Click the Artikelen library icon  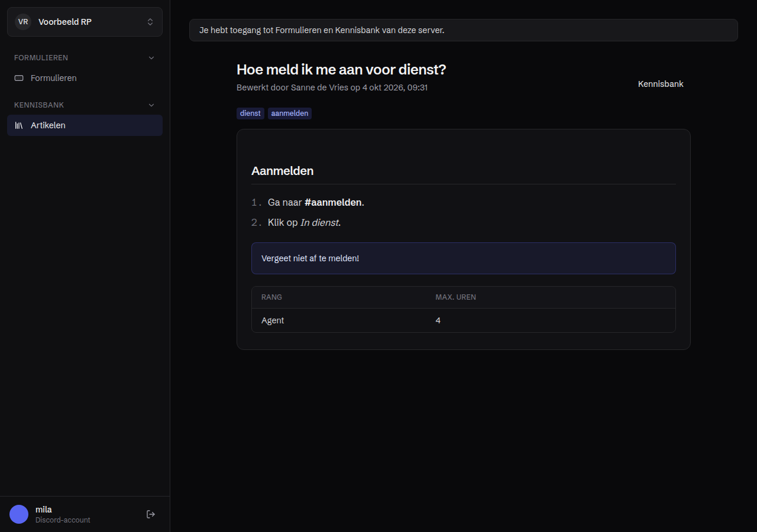[19, 125]
